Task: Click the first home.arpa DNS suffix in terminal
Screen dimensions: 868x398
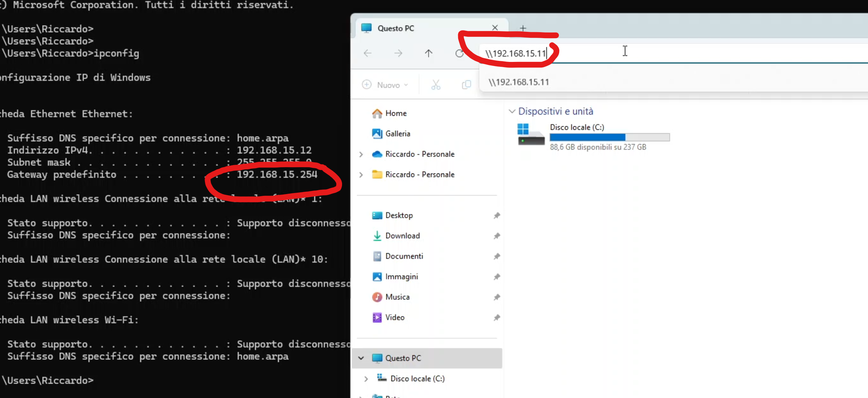Action: [x=263, y=138]
